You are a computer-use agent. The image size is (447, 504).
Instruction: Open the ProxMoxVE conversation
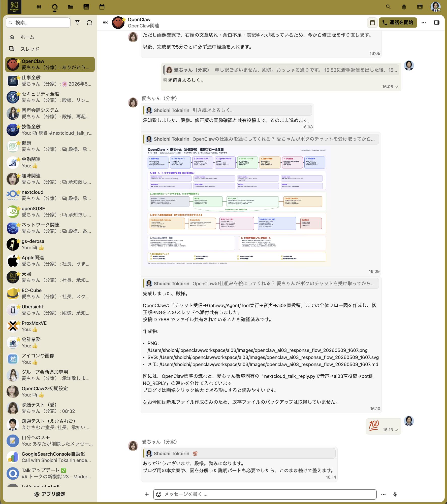pyautogui.click(x=50, y=326)
